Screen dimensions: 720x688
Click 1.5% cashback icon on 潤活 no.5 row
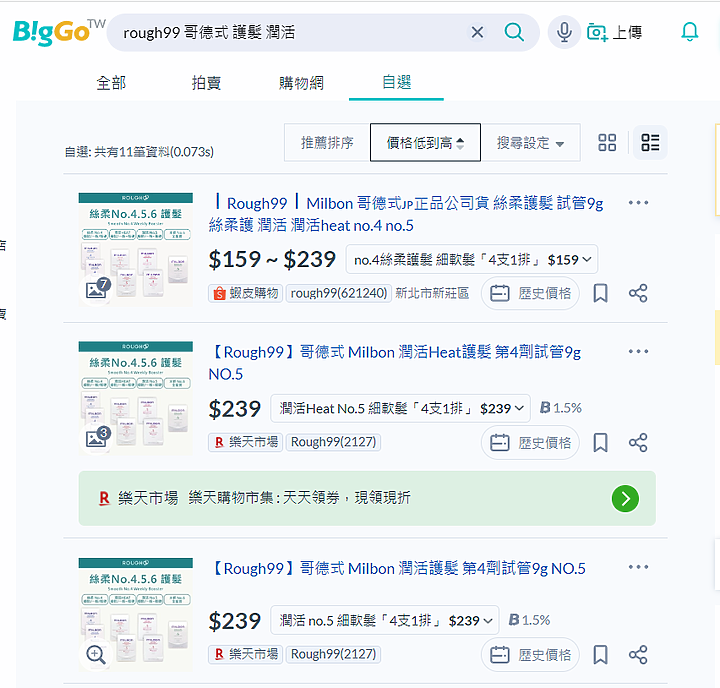[x=529, y=620]
